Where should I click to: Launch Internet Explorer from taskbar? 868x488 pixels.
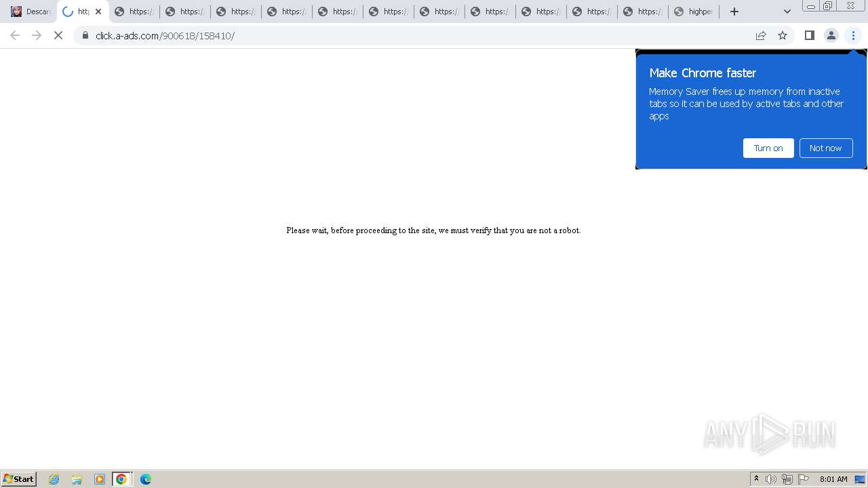[54, 479]
